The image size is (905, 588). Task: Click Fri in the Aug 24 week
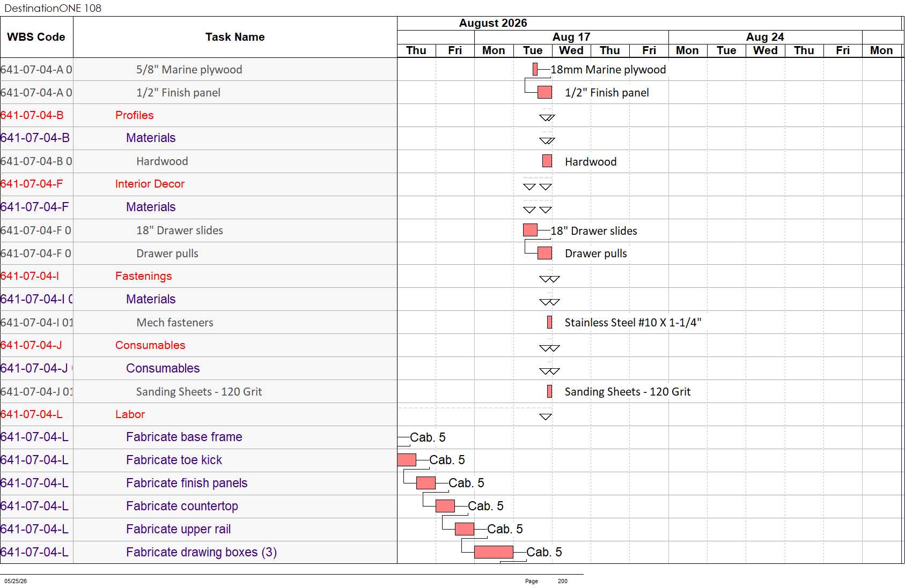pos(843,50)
